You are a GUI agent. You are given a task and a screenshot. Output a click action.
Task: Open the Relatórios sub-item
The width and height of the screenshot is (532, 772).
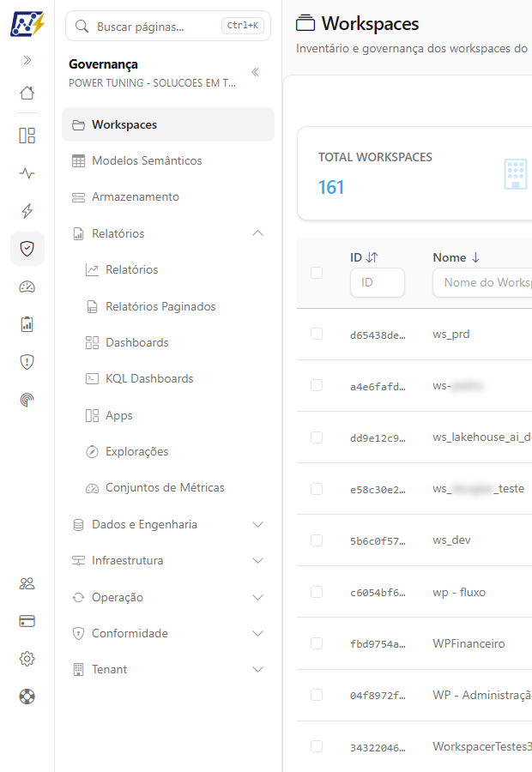click(x=168, y=270)
